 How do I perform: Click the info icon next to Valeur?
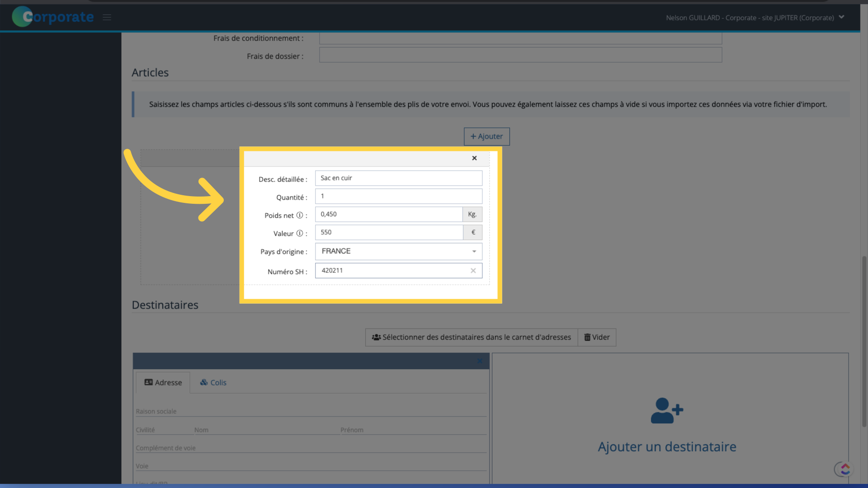[299, 232]
